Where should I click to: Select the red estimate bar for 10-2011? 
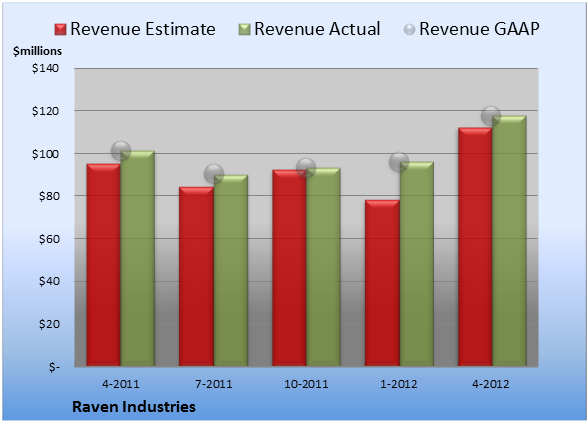coord(290,268)
